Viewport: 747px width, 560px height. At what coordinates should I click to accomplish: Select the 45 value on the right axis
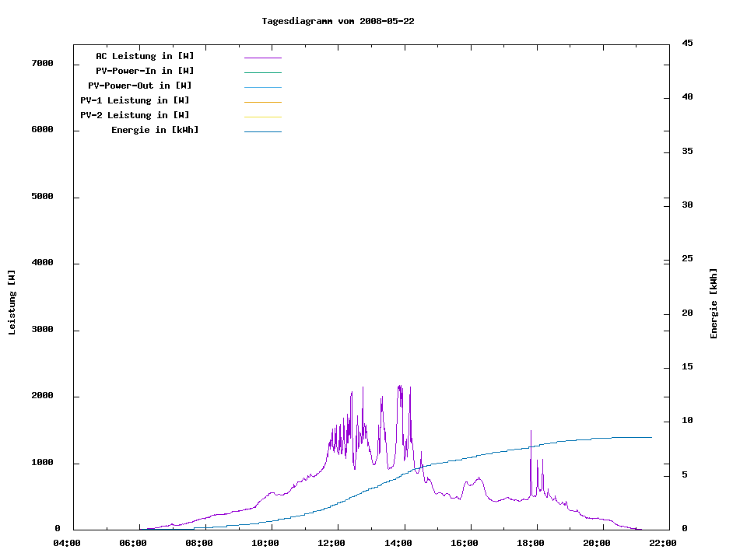[x=687, y=43]
